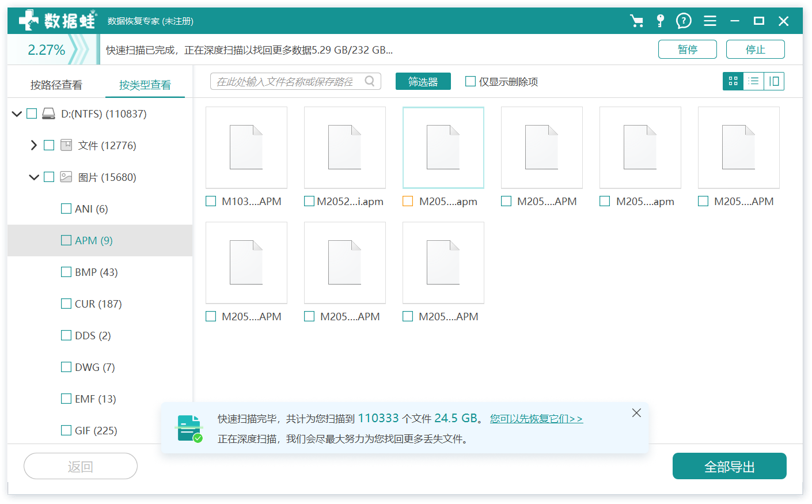
Task: Check the APM (9) checkbox
Action: click(x=66, y=240)
